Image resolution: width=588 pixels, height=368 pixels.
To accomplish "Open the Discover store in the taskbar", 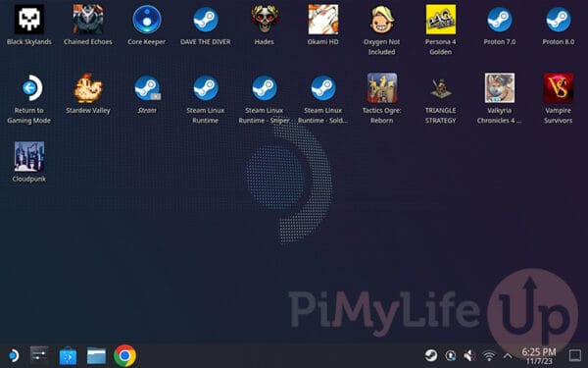I will coord(68,355).
